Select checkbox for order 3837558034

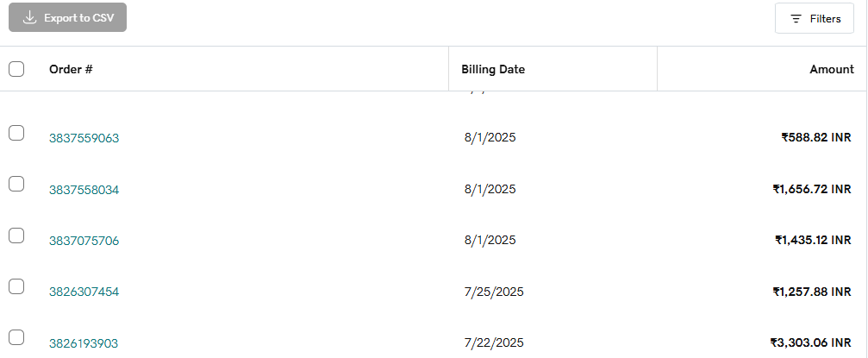[16, 184]
